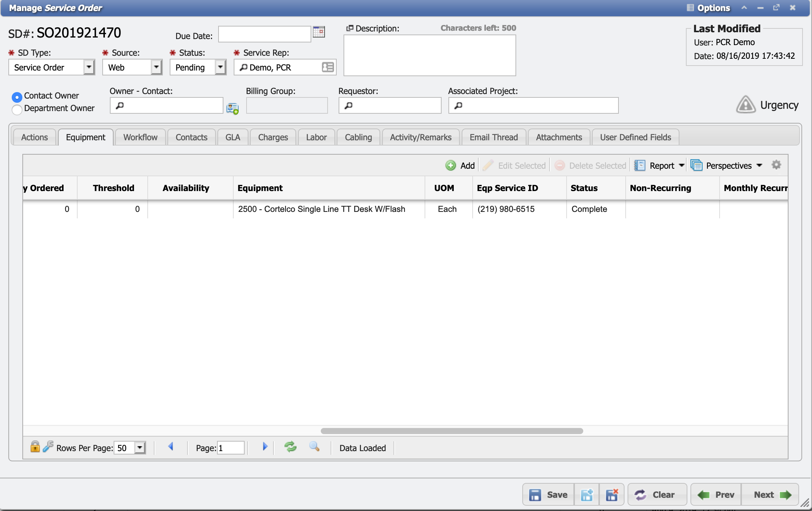Go to the next grid page arrow
Image resolution: width=812 pixels, height=511 pixels.
(x=265, y=447)
